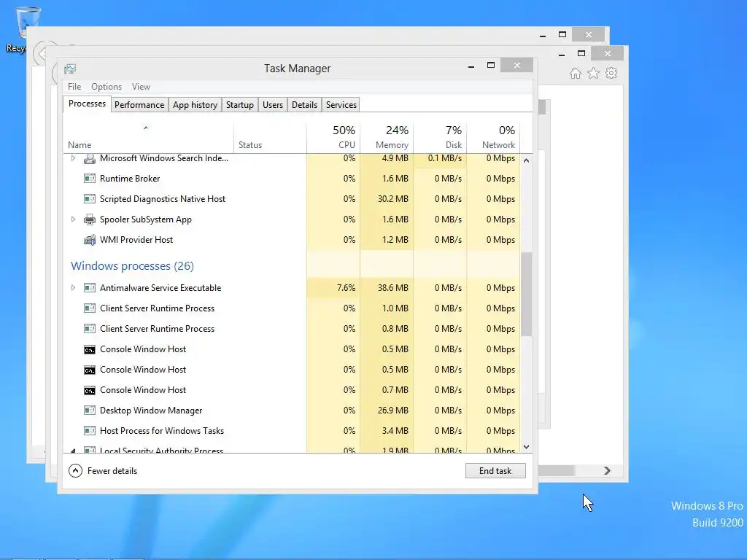Click the Spooler SubSystem App printer icon

90,219
